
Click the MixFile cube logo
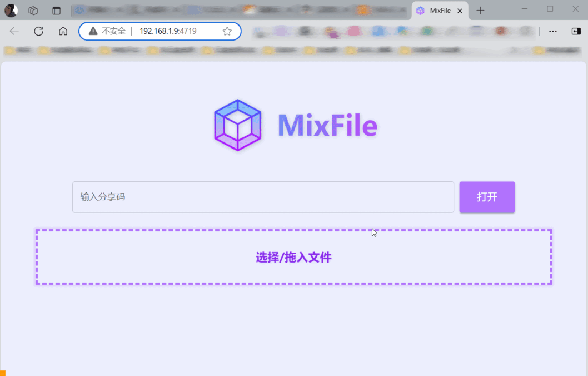(x=237, y=125)
